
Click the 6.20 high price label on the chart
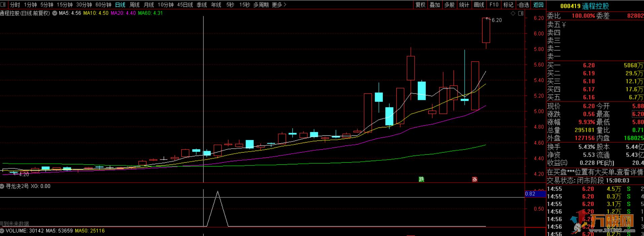[x=497, y=20]
